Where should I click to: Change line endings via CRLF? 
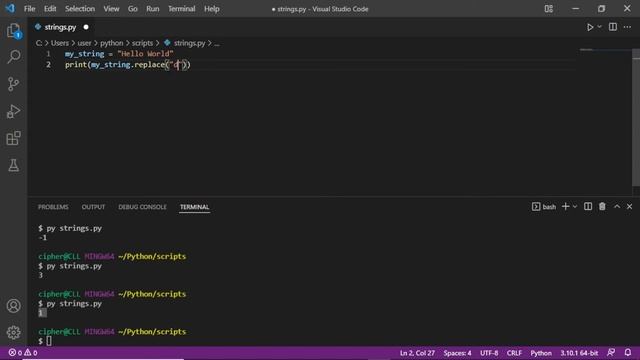(514, 353)
